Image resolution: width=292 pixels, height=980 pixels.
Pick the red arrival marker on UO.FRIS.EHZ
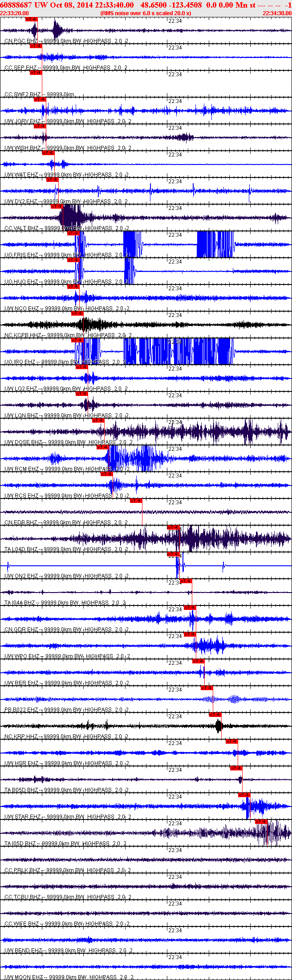click(x=73, y=233)
